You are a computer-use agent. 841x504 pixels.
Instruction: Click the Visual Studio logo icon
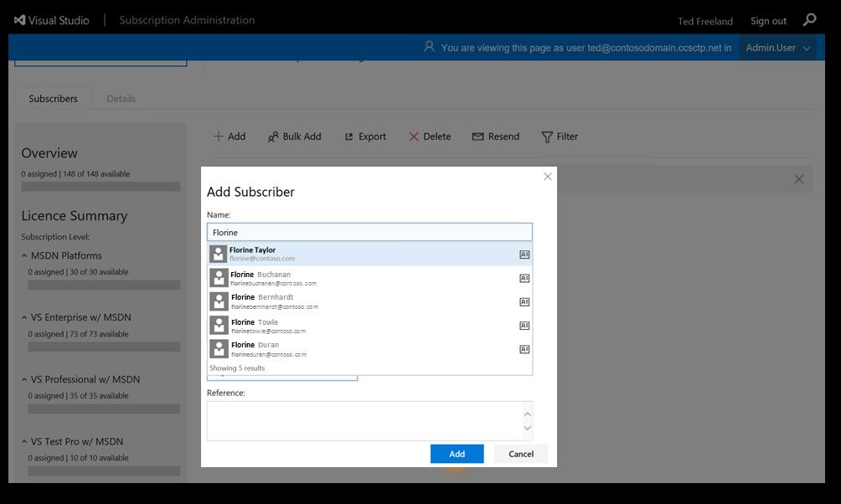coord(20,20)
